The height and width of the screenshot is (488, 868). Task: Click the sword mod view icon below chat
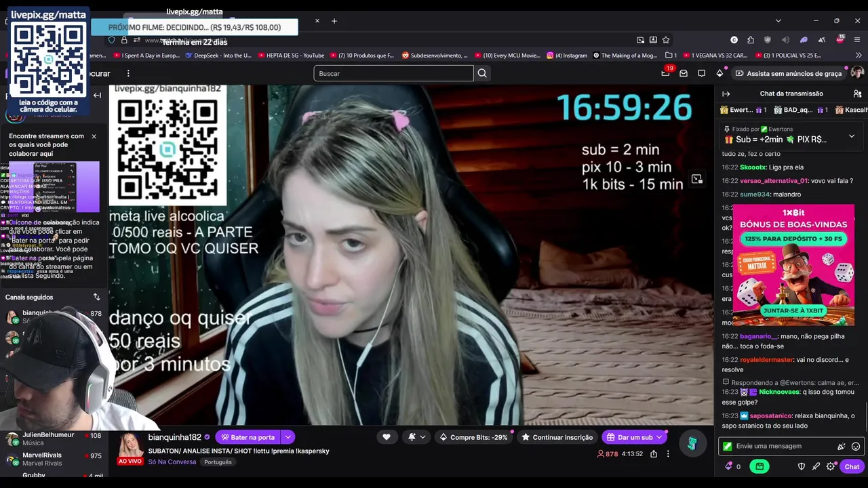tap(816, 466)
